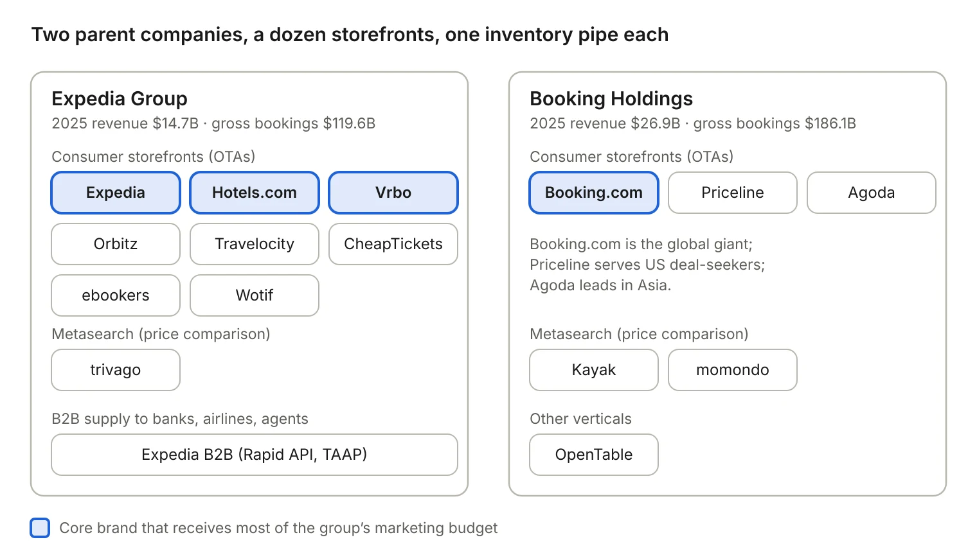
Task: Click 'Consumer storefronts (OTAs)' label under Booking Holdings
Action: coord(632,157)
